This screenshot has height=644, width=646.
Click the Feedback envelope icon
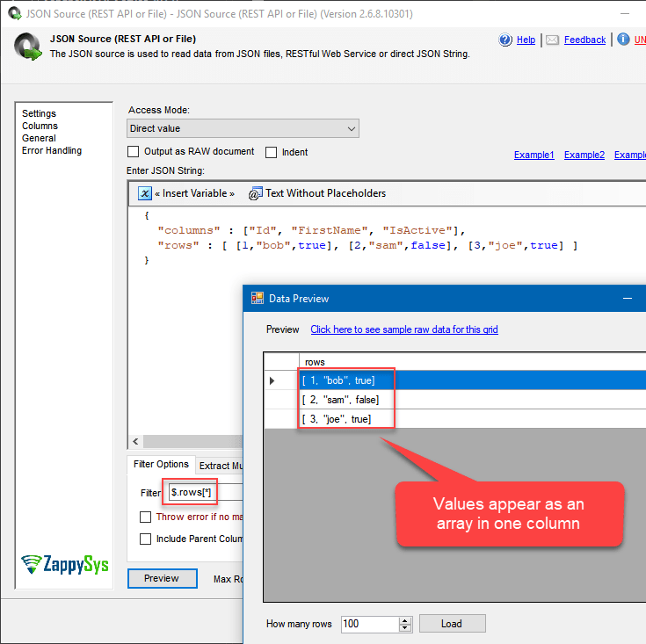552,40
